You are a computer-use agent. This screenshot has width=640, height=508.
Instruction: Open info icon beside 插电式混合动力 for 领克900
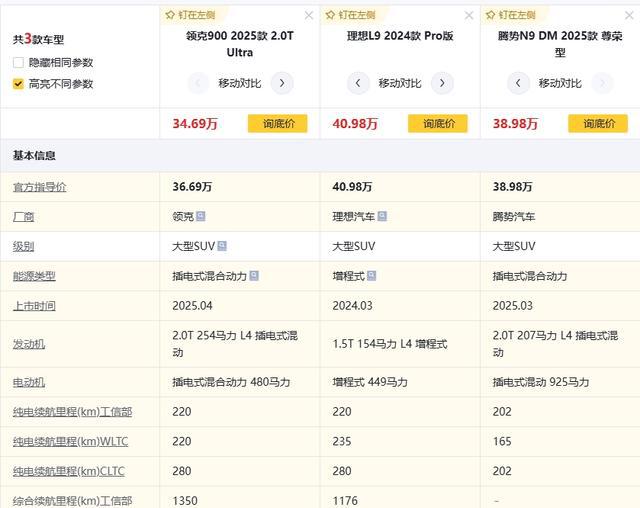coord(254,276)
